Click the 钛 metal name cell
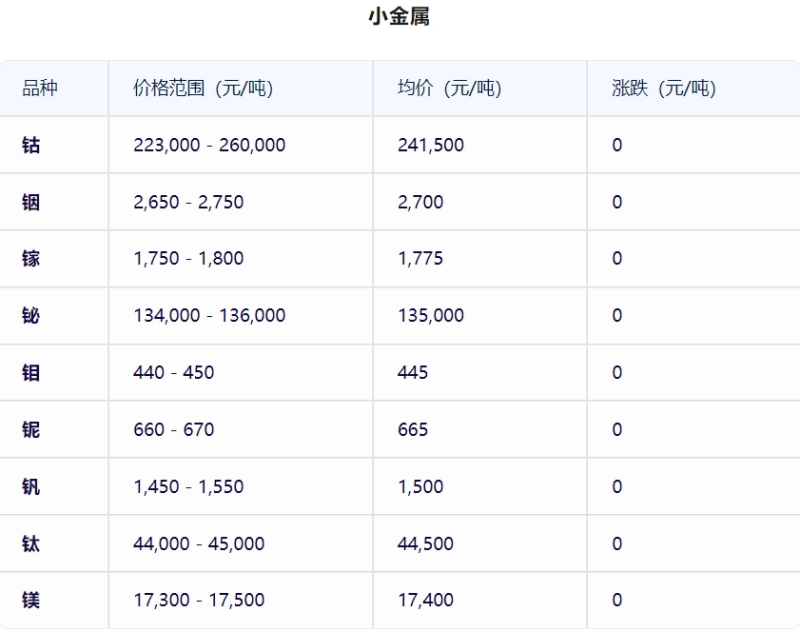The image size is (800, 632). [31, 544]
